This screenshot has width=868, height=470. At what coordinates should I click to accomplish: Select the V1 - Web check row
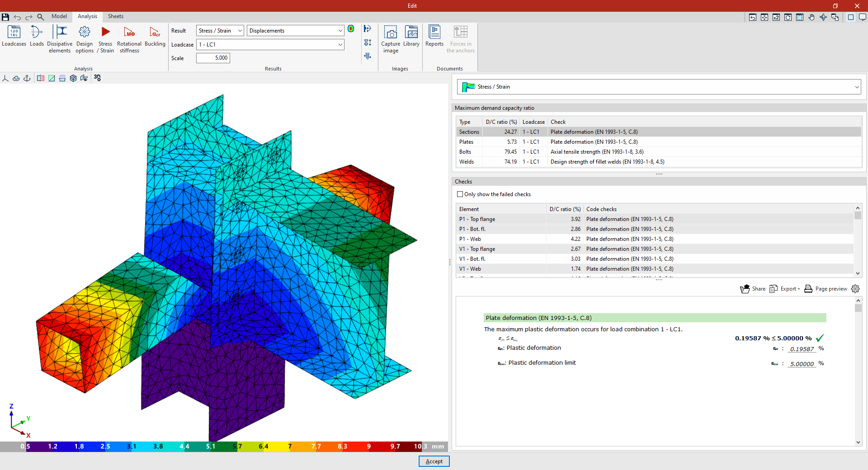[655, 269]
